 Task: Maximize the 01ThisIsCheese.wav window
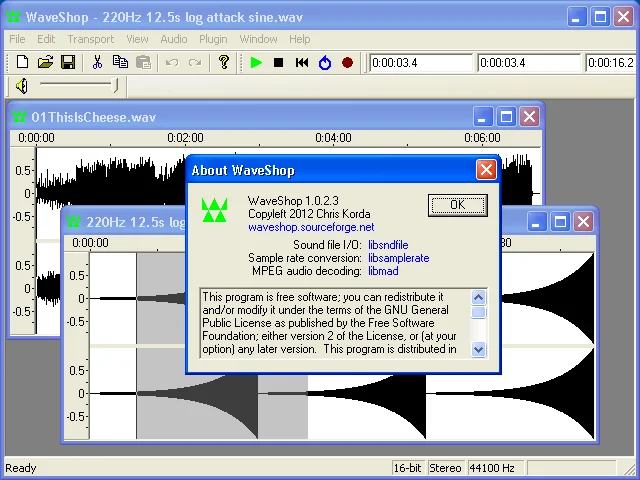[506, 117]
